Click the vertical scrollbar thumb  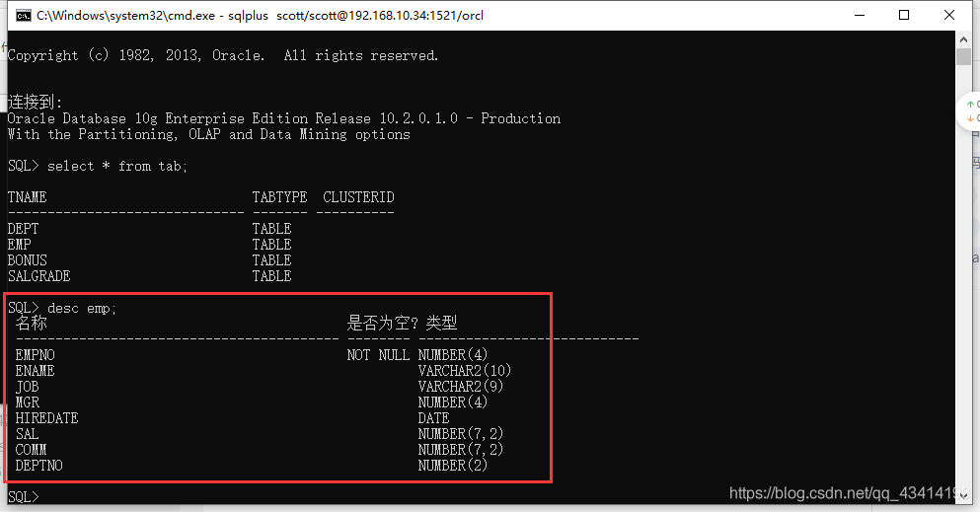pyautogui.click(x=963, y=57)
